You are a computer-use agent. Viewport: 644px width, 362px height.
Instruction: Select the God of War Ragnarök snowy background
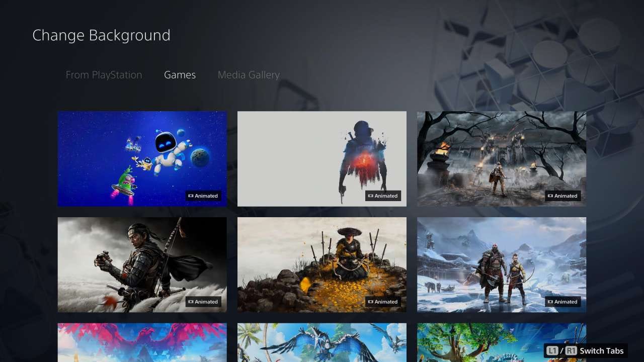(501, 264)
